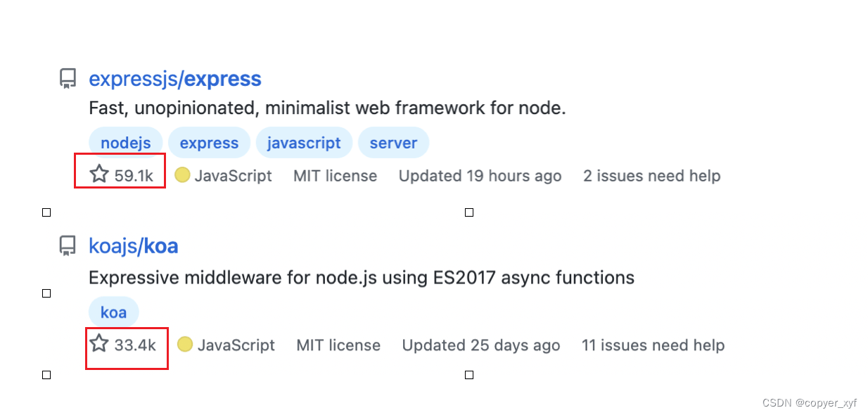Click the yellow JavaScript dot for koa

pos(185,345)
